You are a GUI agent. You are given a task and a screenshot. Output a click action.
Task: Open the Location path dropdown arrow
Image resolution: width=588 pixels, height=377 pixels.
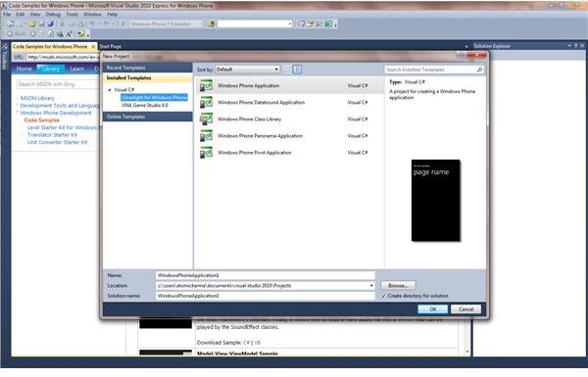(x=371, y=286)
